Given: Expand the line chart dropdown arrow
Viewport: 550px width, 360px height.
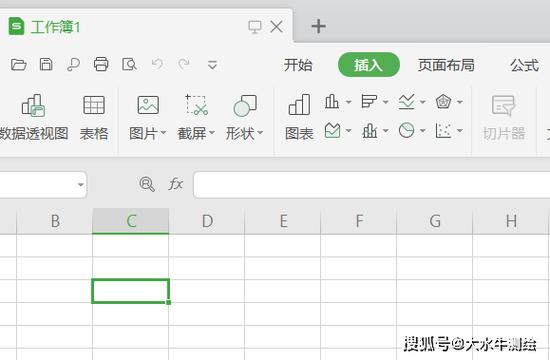Looking at the screenshot, I should point(423,102).
